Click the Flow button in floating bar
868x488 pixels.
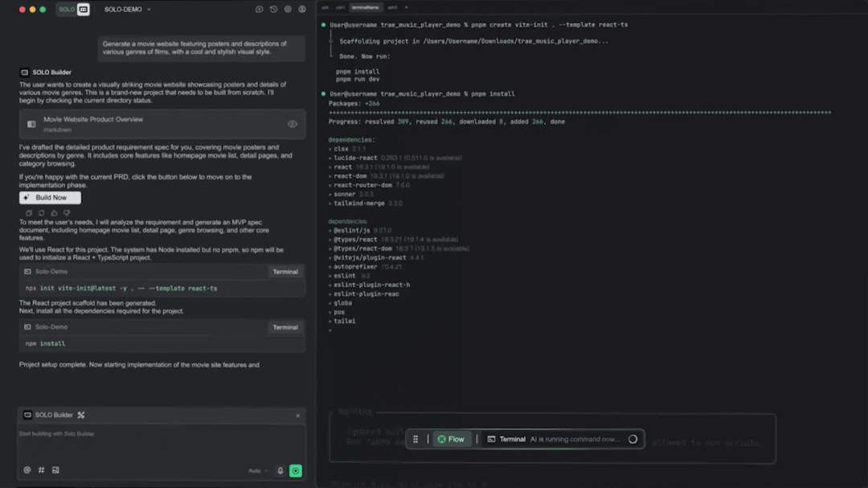pyautogui.click(x=451, y=439)
